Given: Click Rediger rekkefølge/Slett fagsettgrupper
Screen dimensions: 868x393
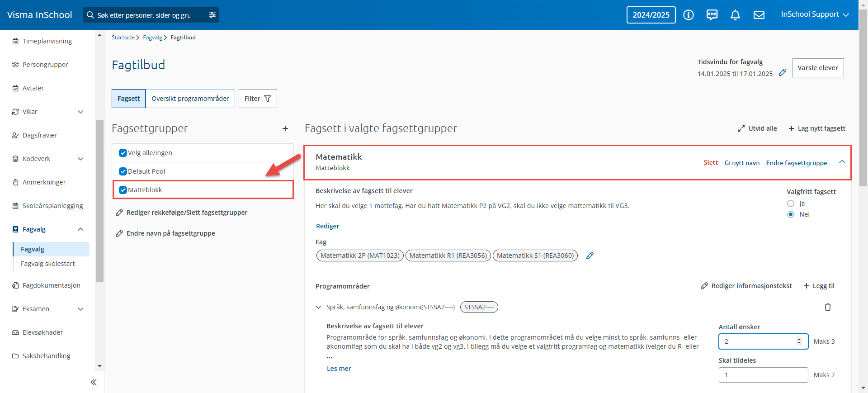Looking at the screenshot, I should 182,213.
